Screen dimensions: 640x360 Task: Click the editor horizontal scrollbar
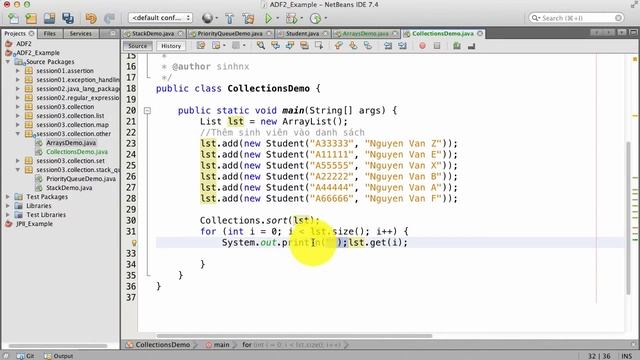pos(294,336)
